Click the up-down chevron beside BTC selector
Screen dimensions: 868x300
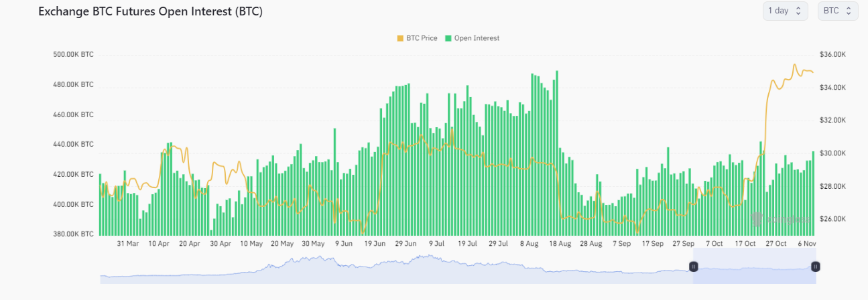pyautogui.click(x=849, y=11)
